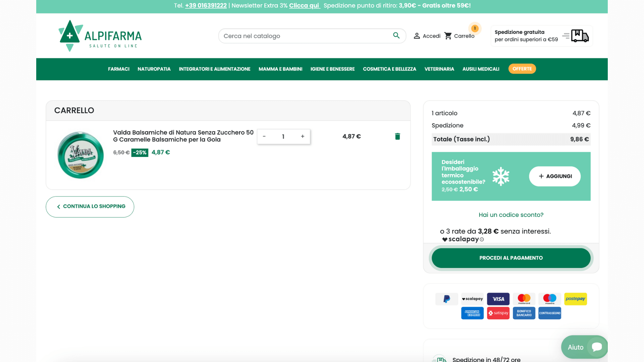Click the Clicca qui newsletter link

[x=305, y=6]
